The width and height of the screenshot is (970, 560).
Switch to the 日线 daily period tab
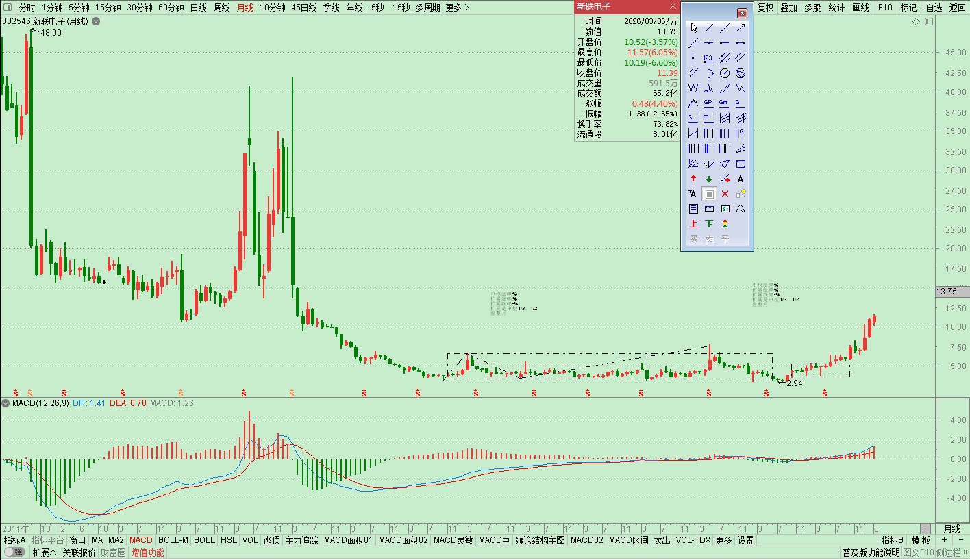[199, 8]
